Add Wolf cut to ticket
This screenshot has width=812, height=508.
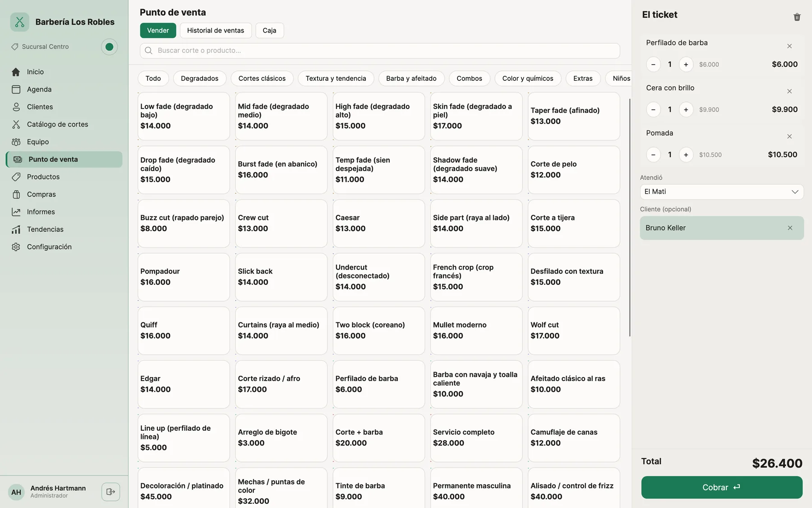point(574,331)
